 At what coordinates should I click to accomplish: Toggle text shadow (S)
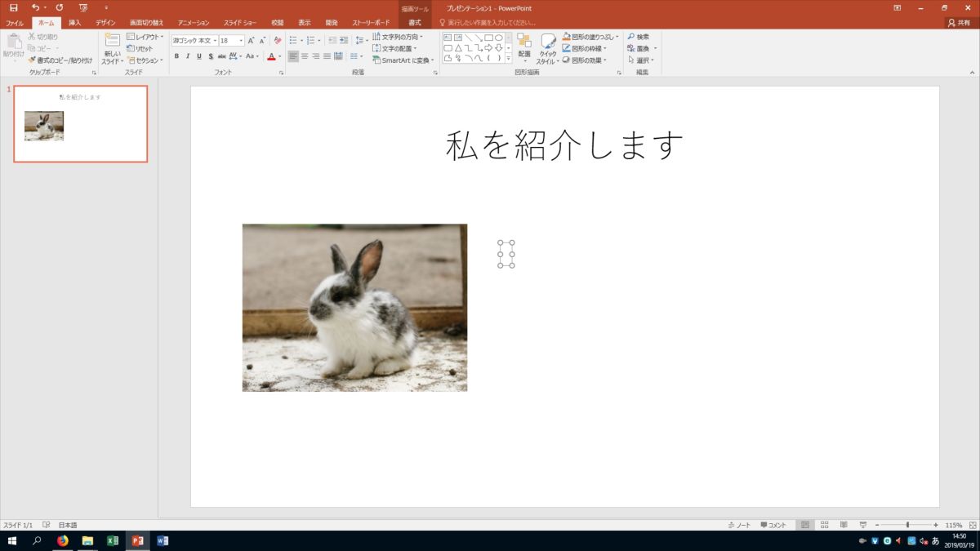pyautogui.click(x=211, y=56)
